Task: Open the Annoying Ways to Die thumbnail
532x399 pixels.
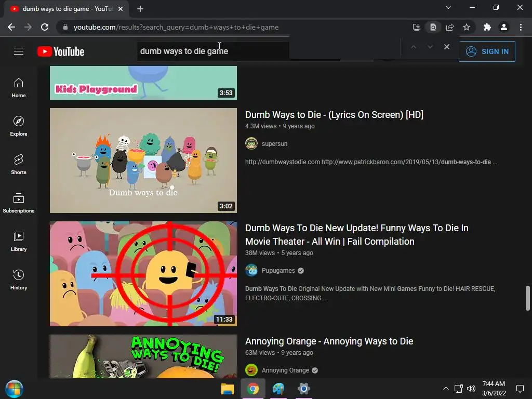Action: (x=143, y=356)
